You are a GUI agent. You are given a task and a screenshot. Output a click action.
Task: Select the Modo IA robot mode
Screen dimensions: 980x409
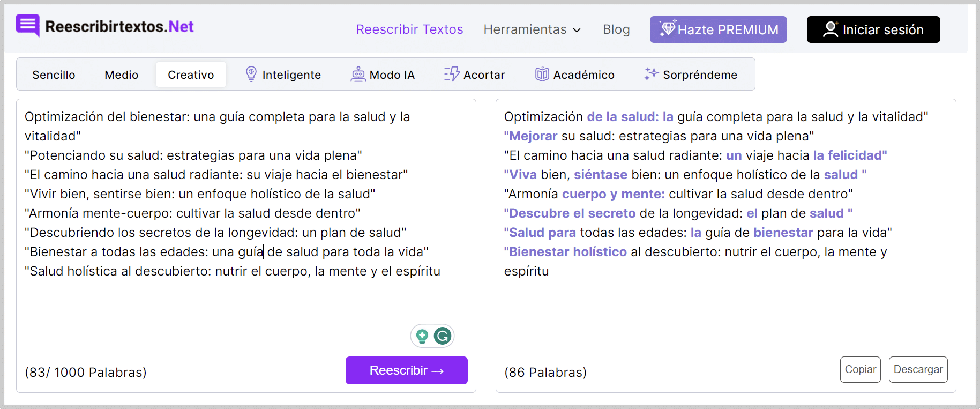[x=383, y=75]
